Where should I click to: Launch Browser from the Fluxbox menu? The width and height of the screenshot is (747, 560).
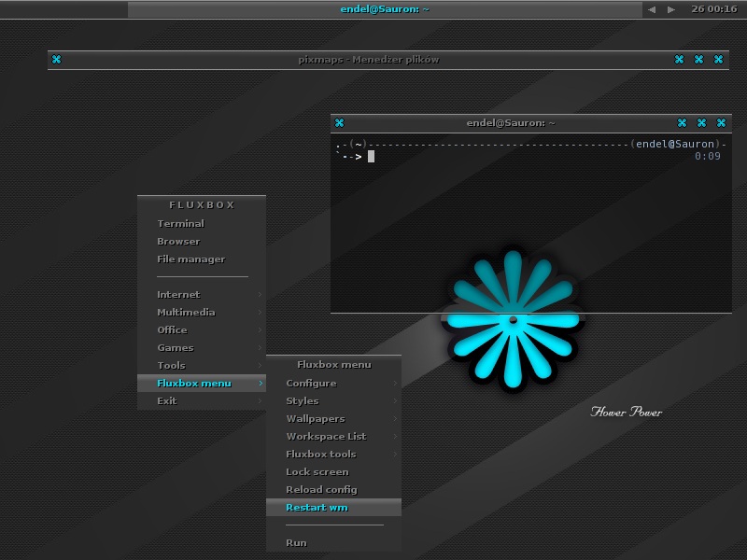click(202, 242)
